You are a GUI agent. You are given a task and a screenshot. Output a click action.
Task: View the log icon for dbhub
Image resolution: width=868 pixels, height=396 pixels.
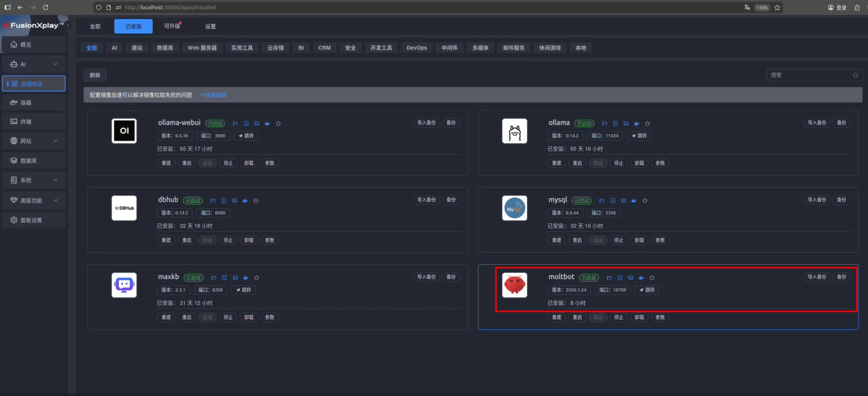[224, 201]
